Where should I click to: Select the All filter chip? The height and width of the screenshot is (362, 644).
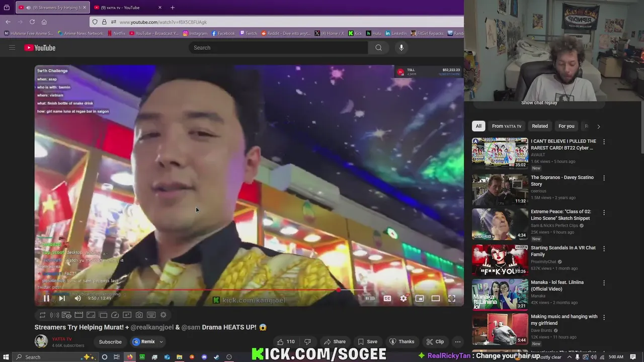(478, 126)
